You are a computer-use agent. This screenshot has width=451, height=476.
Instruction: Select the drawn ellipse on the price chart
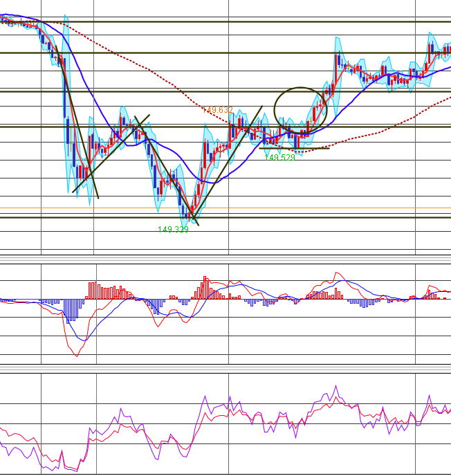click(300, 110)
